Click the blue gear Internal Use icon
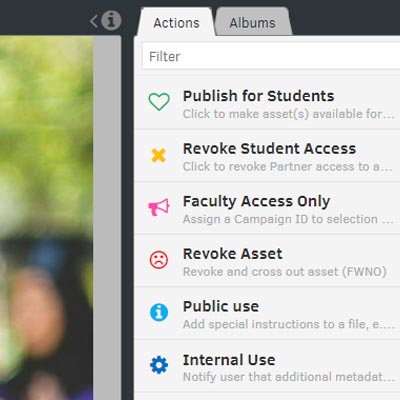 (x=159, y=365)
